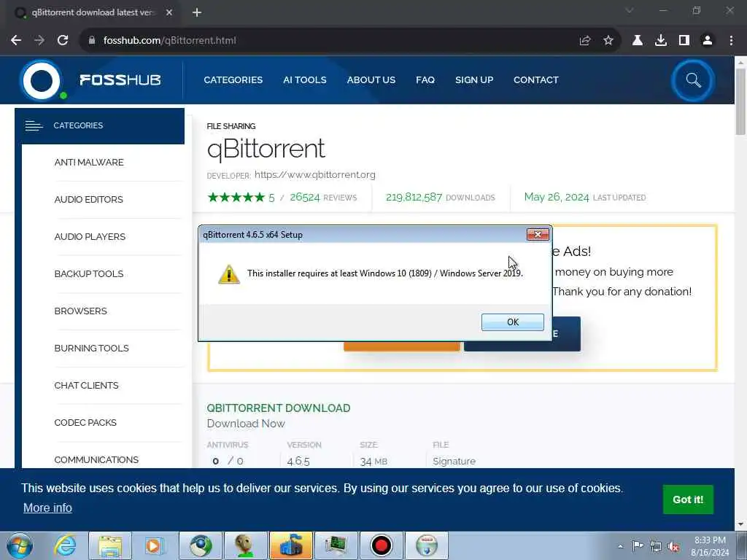Open the browser profile icon
Image resolution: width=747 pixels, height=560 pixels.
point(708,41)
